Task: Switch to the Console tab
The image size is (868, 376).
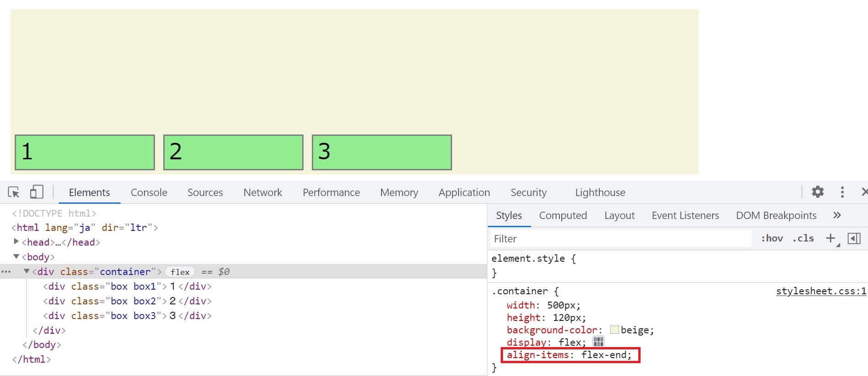Action: (149, 192)
